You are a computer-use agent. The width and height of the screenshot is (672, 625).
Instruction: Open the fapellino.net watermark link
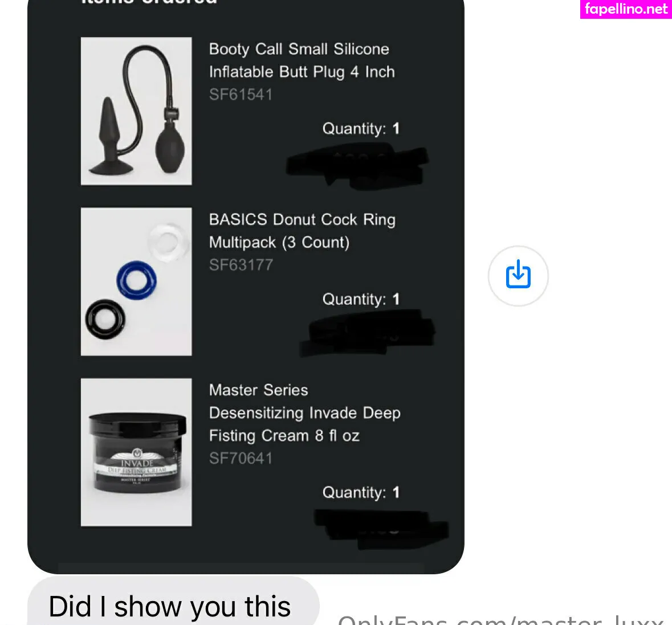coord(626,9)
